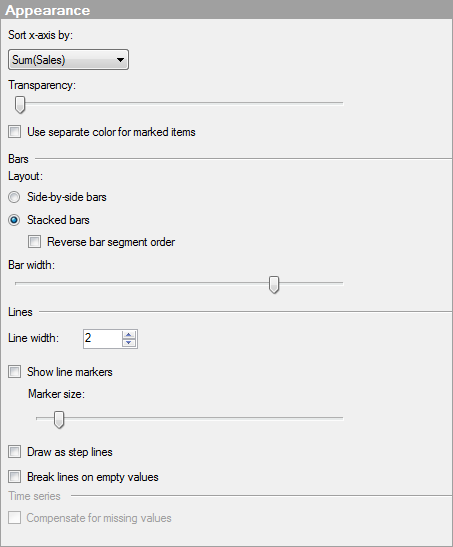Select Side-by-side bars layout
The height and width of the screenshot is (547, 453).
[14, 197]
